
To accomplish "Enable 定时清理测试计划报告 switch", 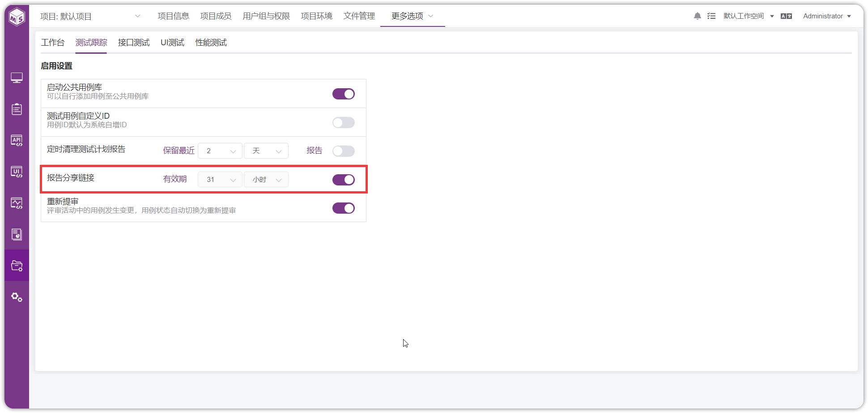I will coord(344,151).
